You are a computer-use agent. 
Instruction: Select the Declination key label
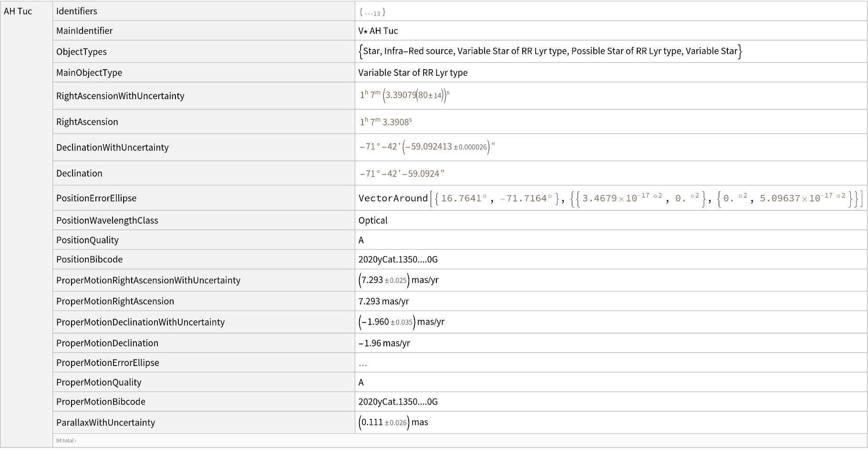click(x=79, y=173)
